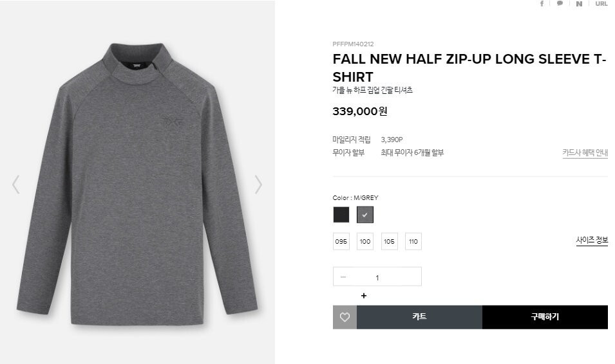Open 카드사 혜택 안내 link

click(x=585, y=152)
